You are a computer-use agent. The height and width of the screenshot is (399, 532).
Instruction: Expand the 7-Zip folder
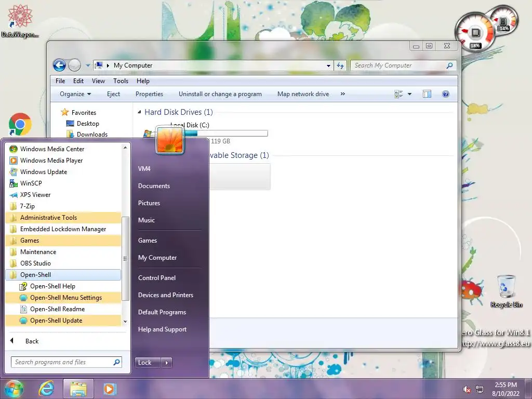point(63,206)
